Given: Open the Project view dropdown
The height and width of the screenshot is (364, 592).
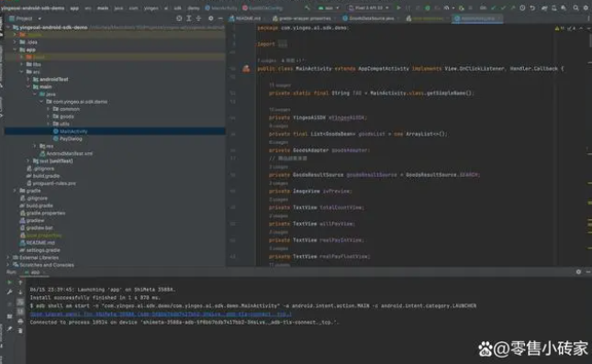Looking at the screenshot, I should pos(26,18).
